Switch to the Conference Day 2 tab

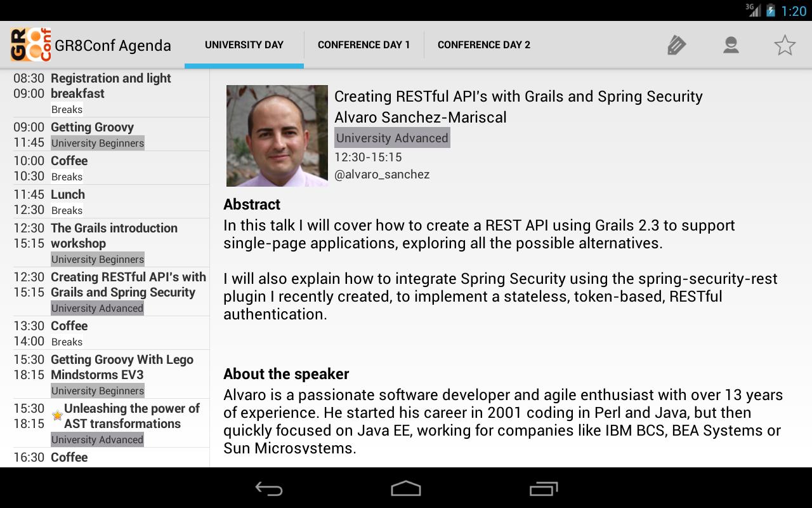click(483, 44)
